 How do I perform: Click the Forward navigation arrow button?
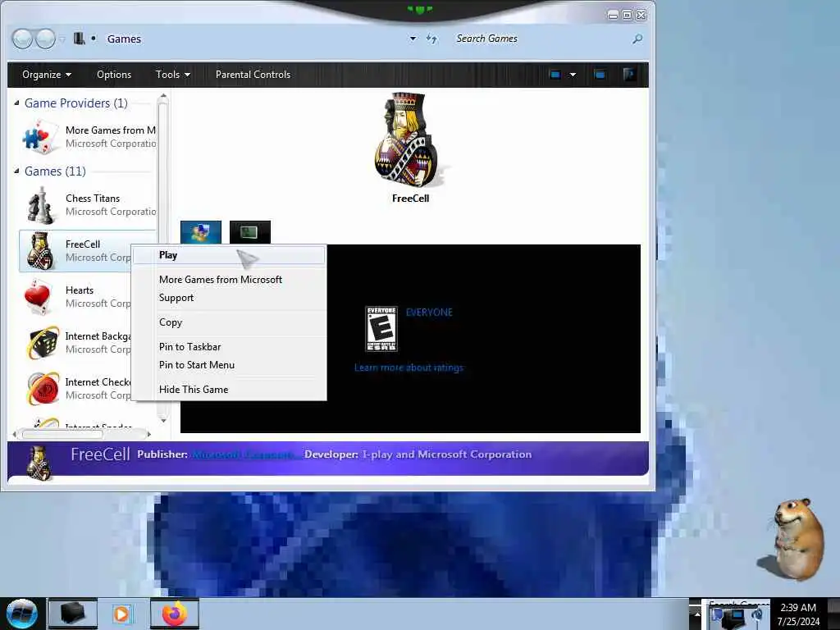(x=45, y=39)
